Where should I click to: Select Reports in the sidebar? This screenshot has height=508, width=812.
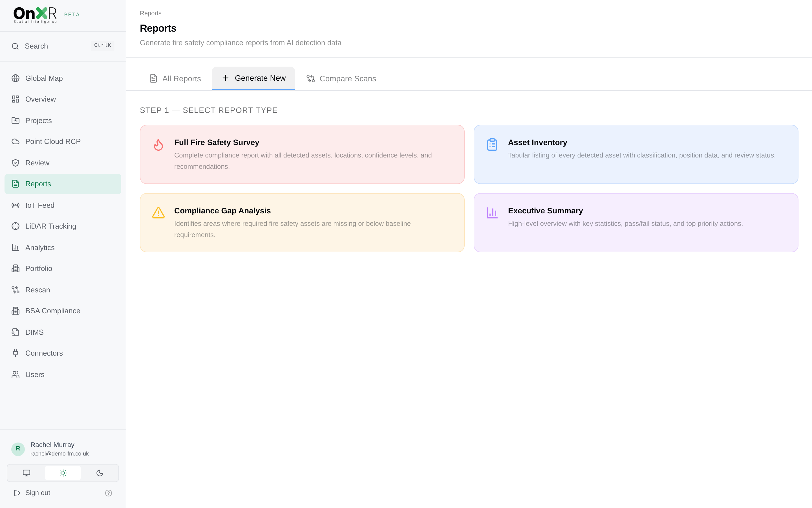[63, 184]
